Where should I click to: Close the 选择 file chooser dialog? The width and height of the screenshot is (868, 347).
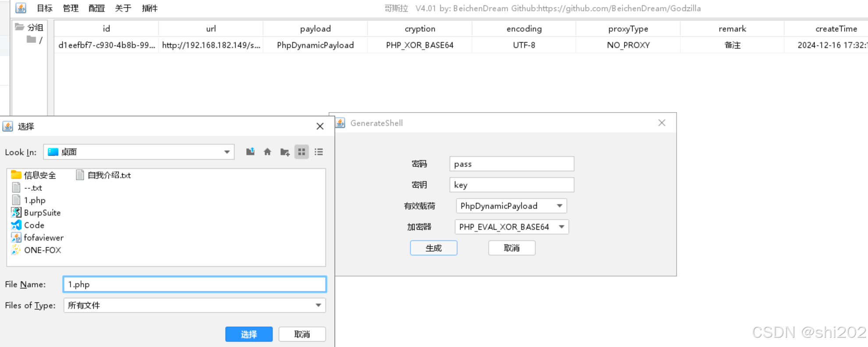click(x=320, y=126)
